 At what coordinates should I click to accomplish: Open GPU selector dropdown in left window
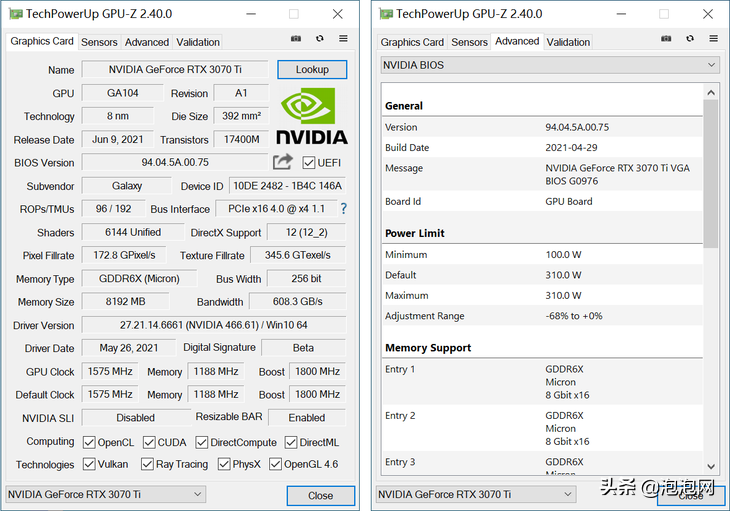pyautogui.click(x=106, y=494)
